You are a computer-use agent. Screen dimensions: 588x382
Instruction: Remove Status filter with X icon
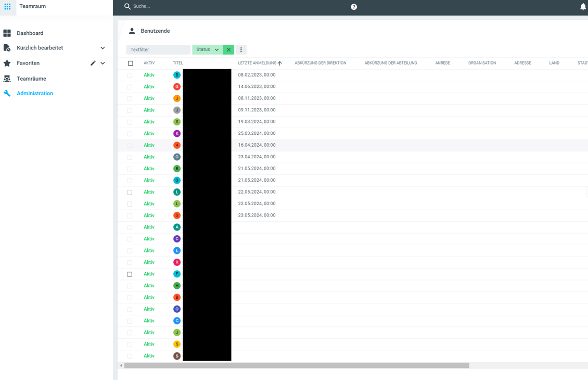click(228, 50)
